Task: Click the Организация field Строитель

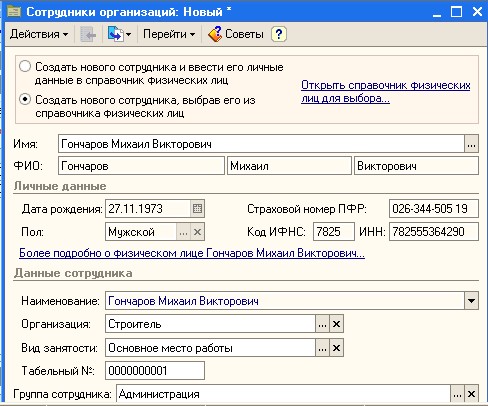Action: click(x=210, y=324)
